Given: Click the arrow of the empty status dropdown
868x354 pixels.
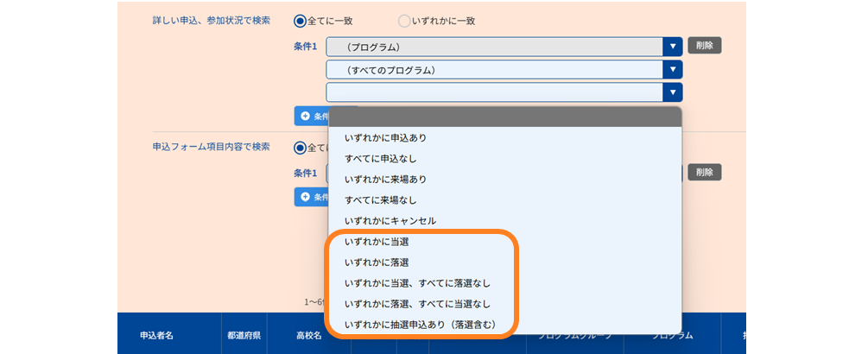Looking at the screenshot, I should [673, 92].
